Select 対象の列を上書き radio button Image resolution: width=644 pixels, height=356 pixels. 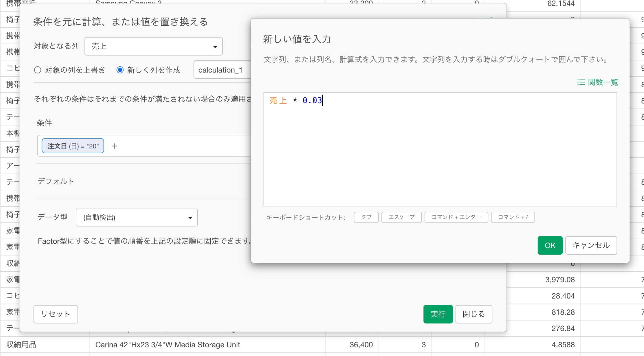38,70
